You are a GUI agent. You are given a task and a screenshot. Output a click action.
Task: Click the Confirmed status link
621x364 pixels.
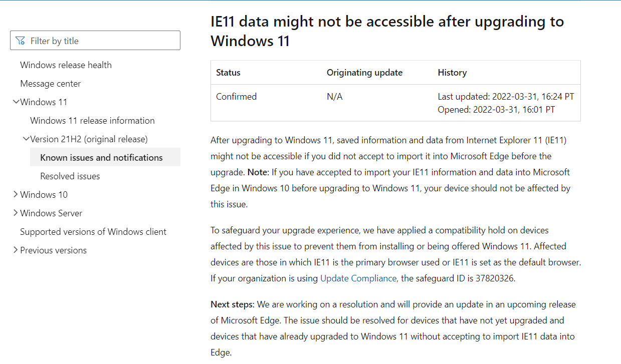236,96
